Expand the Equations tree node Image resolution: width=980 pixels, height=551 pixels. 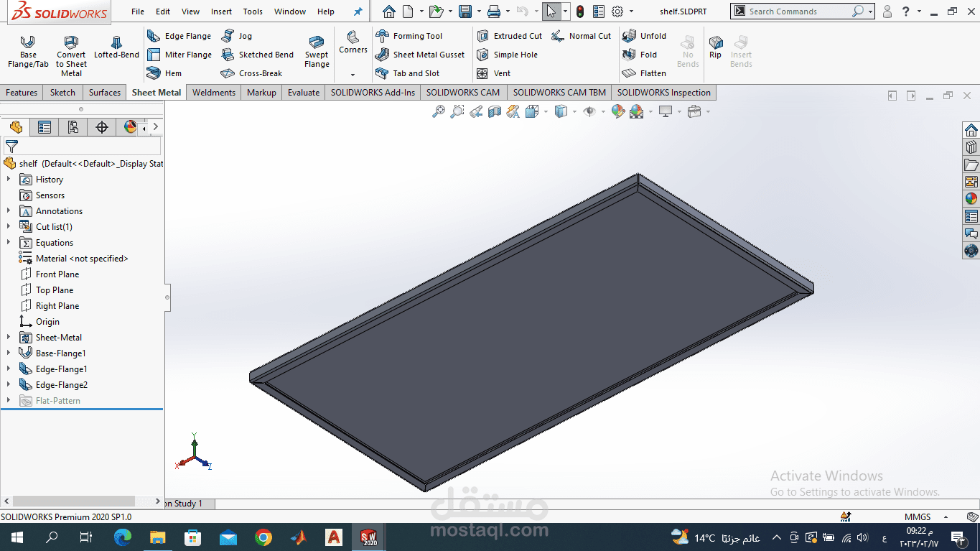tap(9, 243)
